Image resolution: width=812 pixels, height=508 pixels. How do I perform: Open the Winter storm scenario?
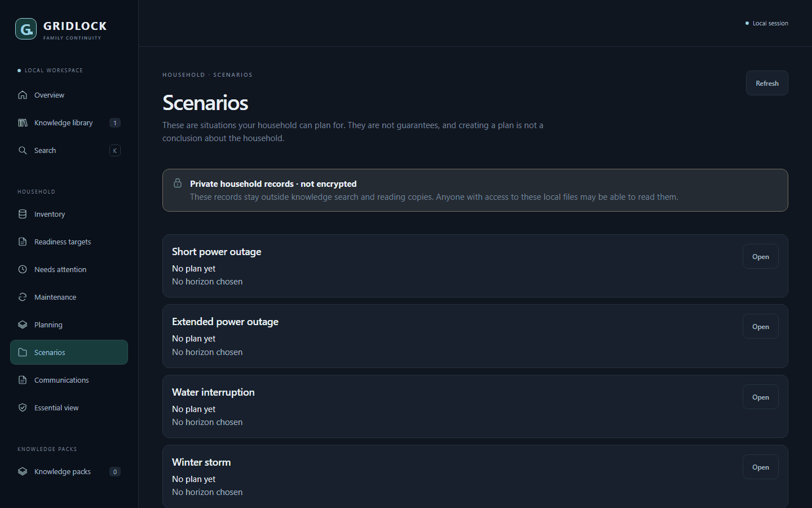coord(760,467)
